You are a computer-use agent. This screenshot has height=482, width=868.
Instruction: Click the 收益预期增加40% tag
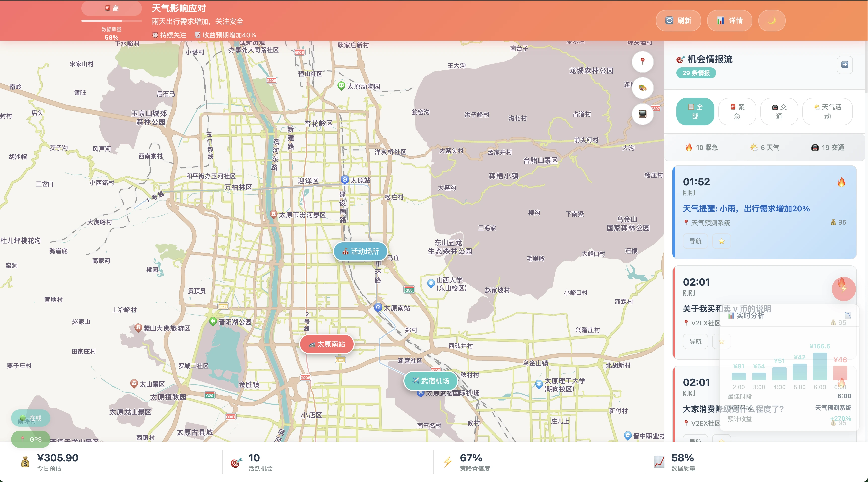[x=226, y=35]
